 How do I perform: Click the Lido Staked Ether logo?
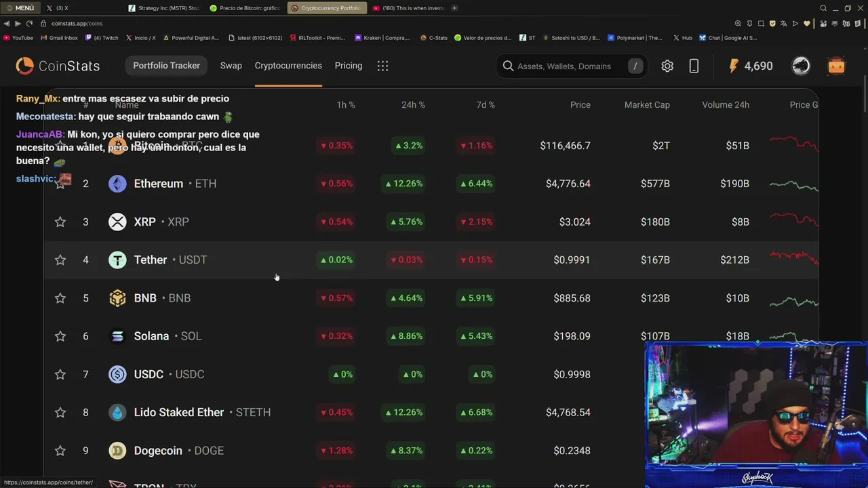click(x=117, y=412)
